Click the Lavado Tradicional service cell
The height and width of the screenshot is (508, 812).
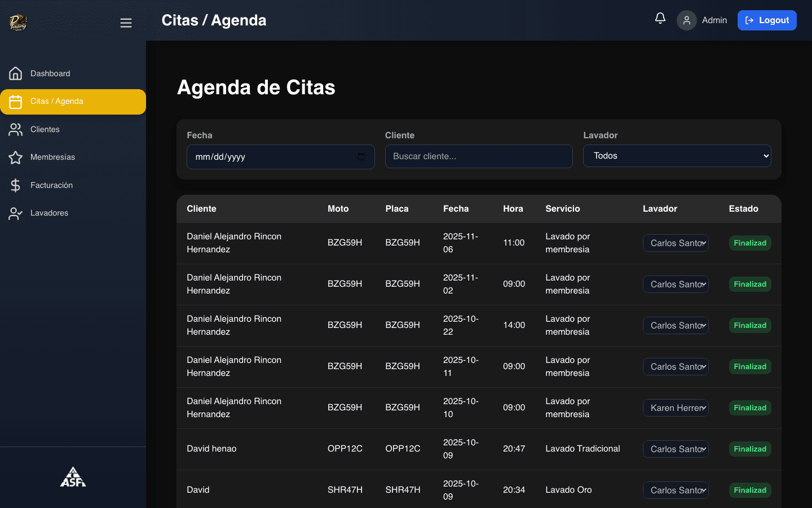[582, 449]
